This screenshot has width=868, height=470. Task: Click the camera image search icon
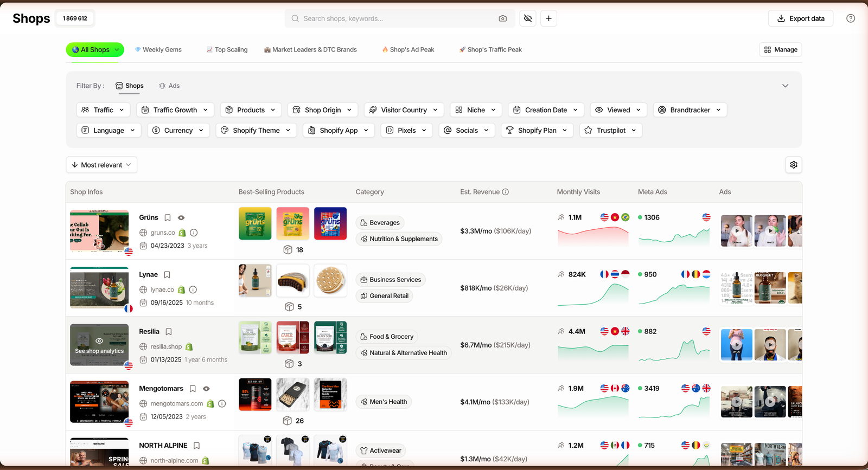pos(503,18)
